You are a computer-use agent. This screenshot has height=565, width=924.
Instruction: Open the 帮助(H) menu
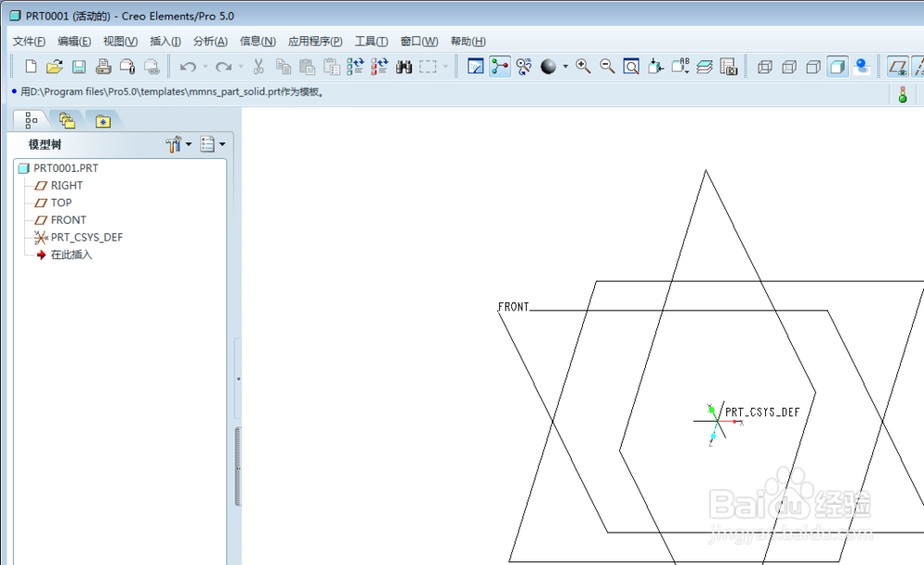(468, 42)
